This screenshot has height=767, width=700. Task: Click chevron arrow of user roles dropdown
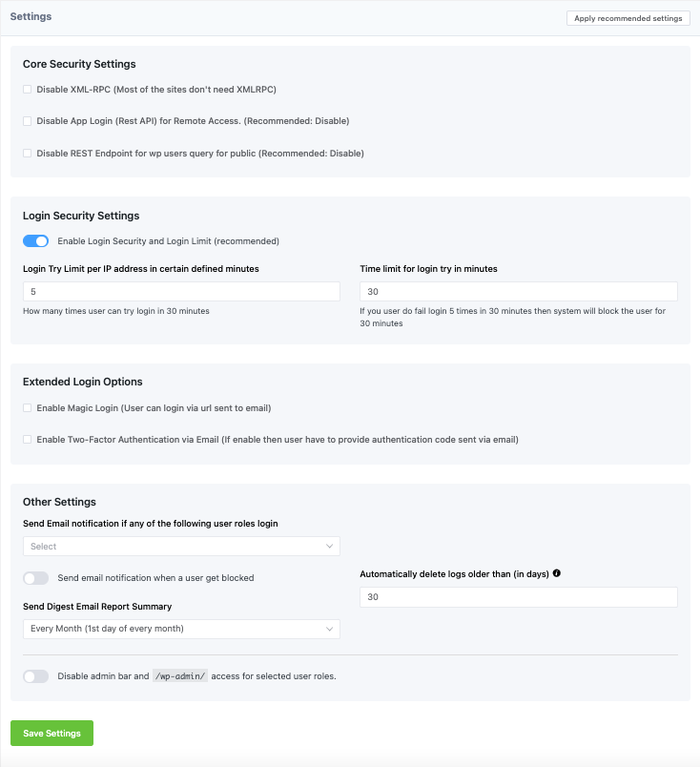coord(330,547)
